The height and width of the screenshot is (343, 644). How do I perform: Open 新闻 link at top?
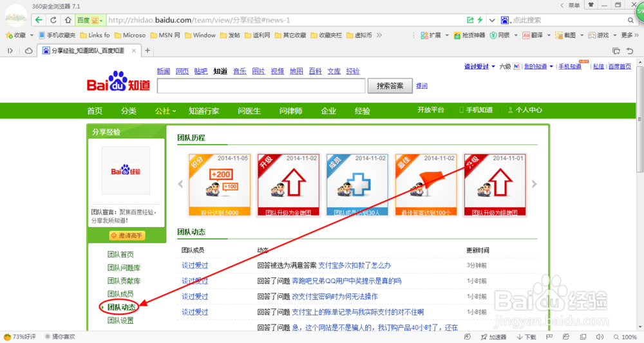pyautogui.click(x=164, y=71)
